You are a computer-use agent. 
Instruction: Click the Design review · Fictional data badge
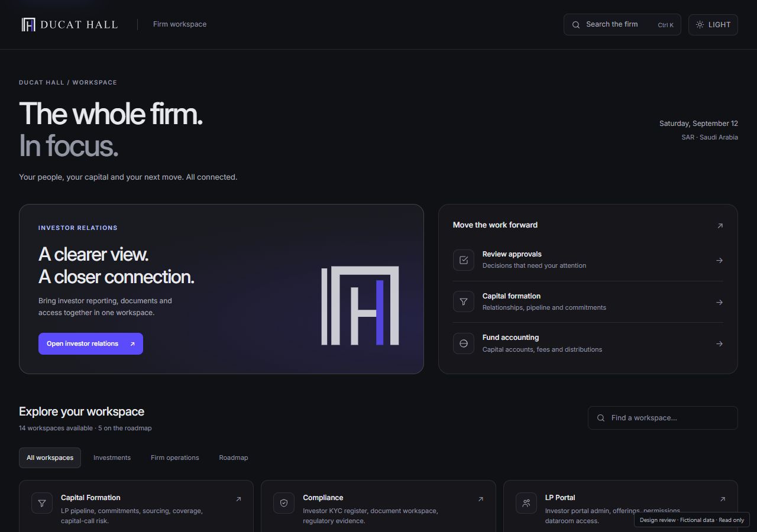click(x=692, y=520)
